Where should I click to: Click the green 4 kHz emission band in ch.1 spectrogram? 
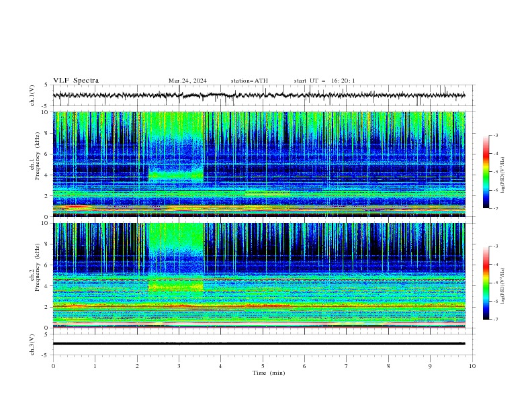point(176,175)
